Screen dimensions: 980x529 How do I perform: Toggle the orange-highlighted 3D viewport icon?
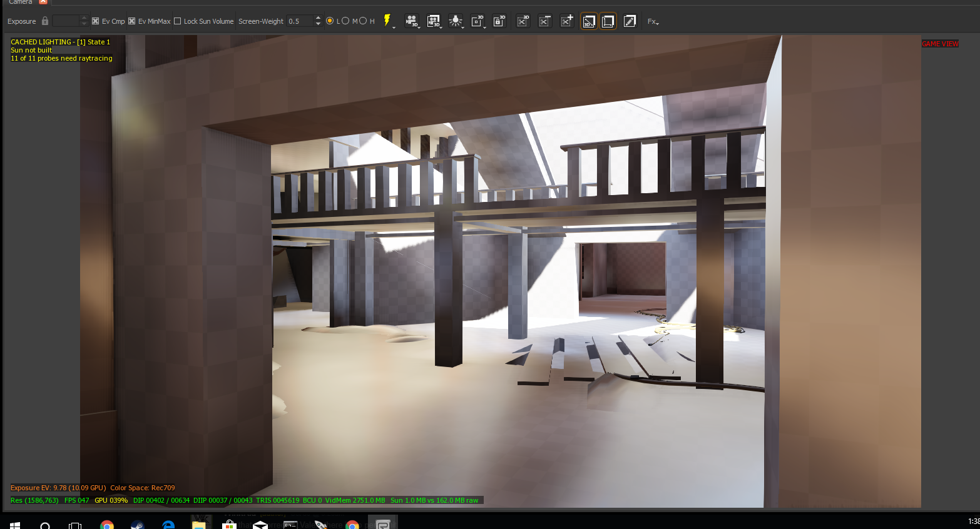pyautogui.click(x=589, y=21)
